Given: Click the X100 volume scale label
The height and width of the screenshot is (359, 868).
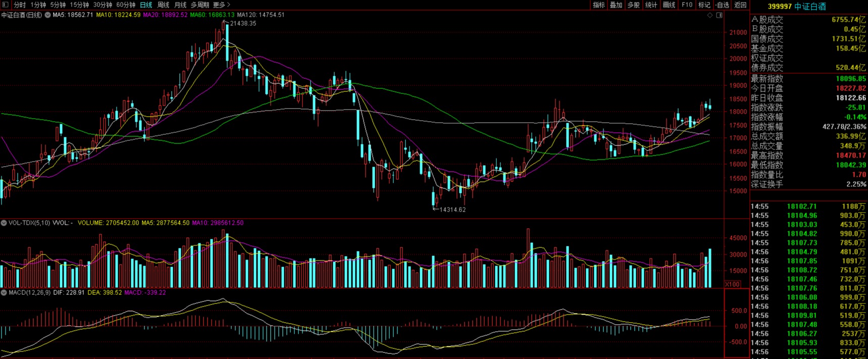Looking at the screenshot, I should tap(732, 284).
